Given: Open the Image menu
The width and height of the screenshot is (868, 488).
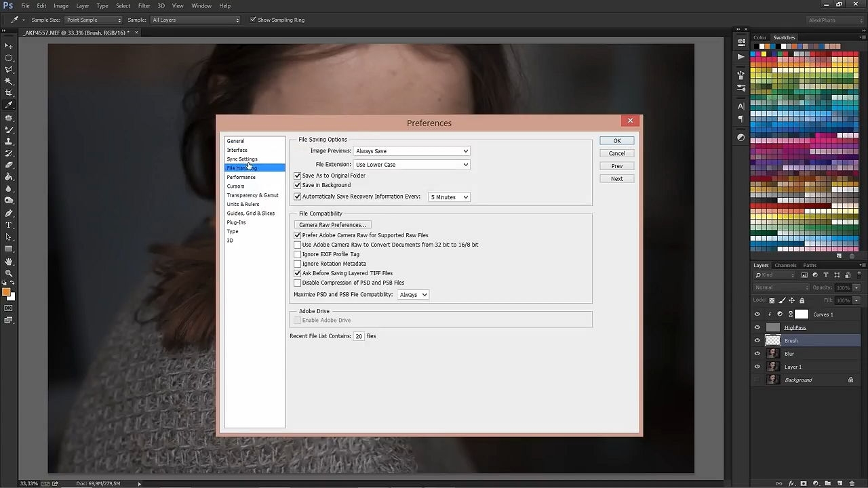Looking at the screenshot, I should point(61,6).
